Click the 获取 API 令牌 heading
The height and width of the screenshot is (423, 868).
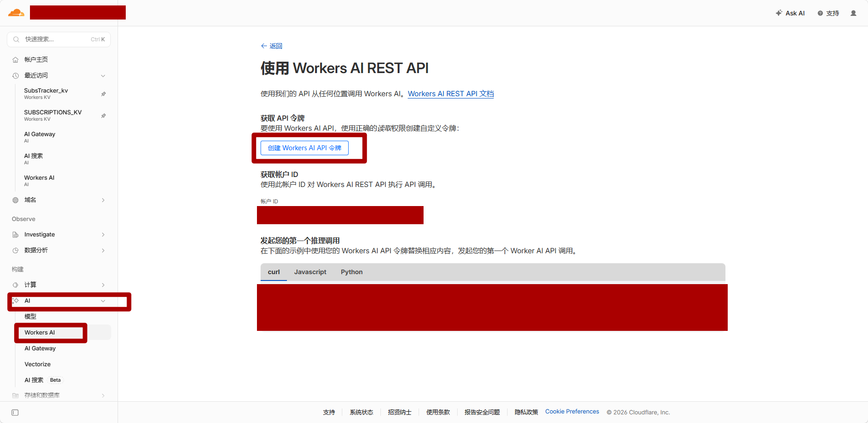click(282, 118)
